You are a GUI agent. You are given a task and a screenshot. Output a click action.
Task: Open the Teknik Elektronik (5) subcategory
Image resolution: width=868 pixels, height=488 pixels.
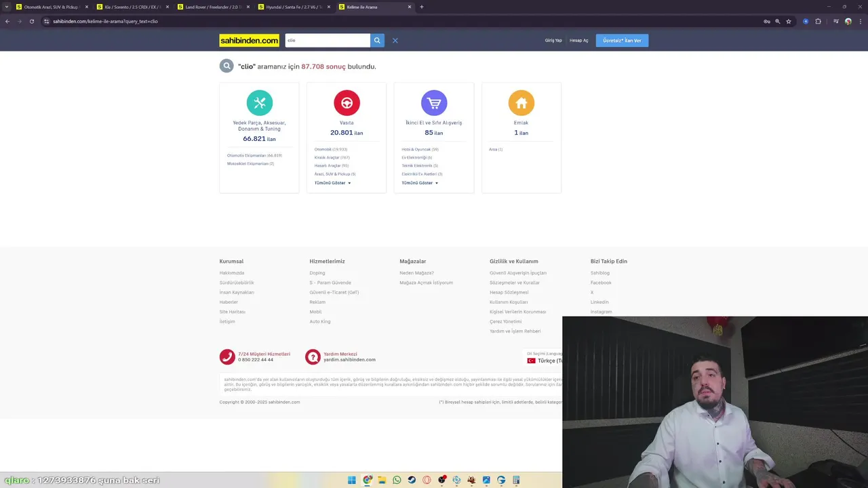tap(420, 165)
